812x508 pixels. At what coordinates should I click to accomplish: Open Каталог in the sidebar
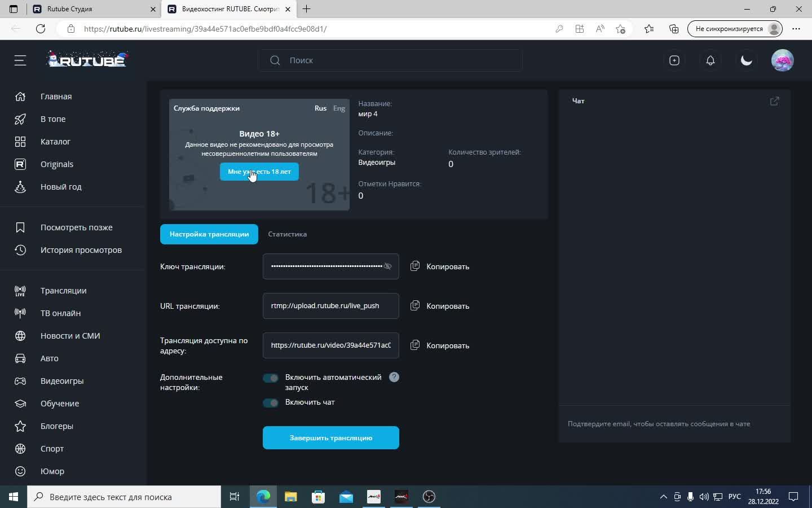55,142
